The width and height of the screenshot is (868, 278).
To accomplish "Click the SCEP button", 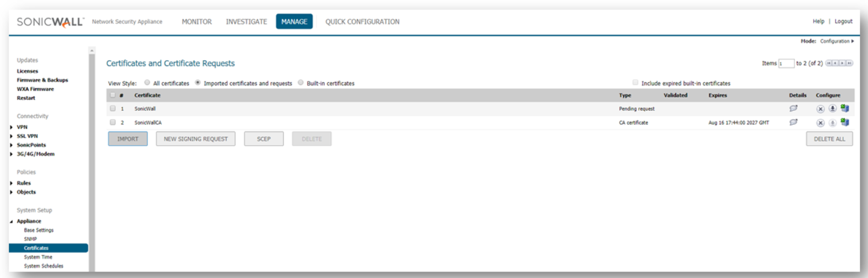I will pyautogui.click(x=264, y=139).
